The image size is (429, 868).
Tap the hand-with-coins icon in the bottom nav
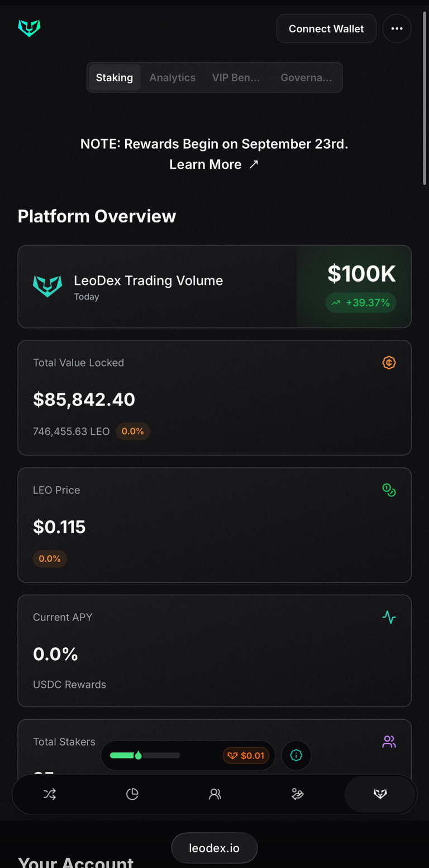coord(298,794)
